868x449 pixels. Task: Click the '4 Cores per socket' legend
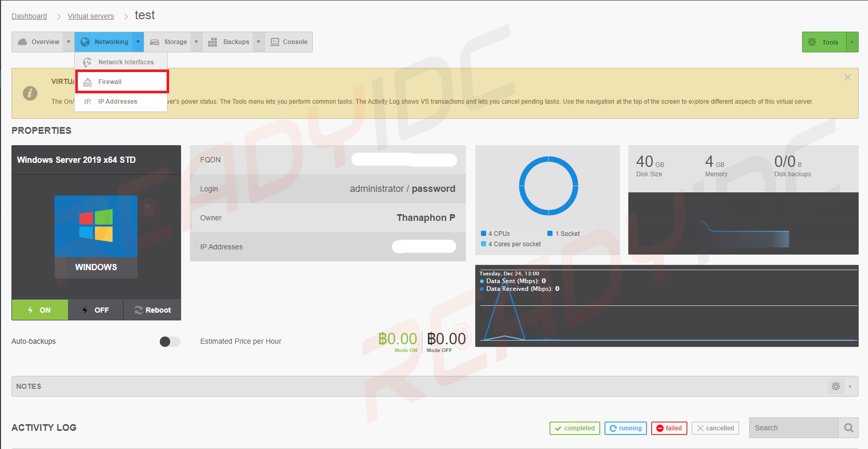[x=511, y=244]
